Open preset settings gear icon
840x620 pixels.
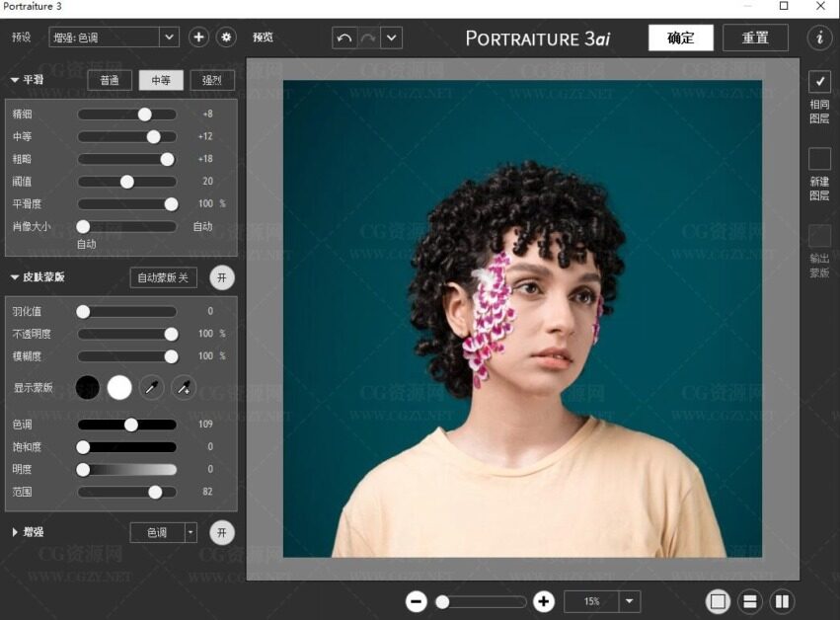227,38
